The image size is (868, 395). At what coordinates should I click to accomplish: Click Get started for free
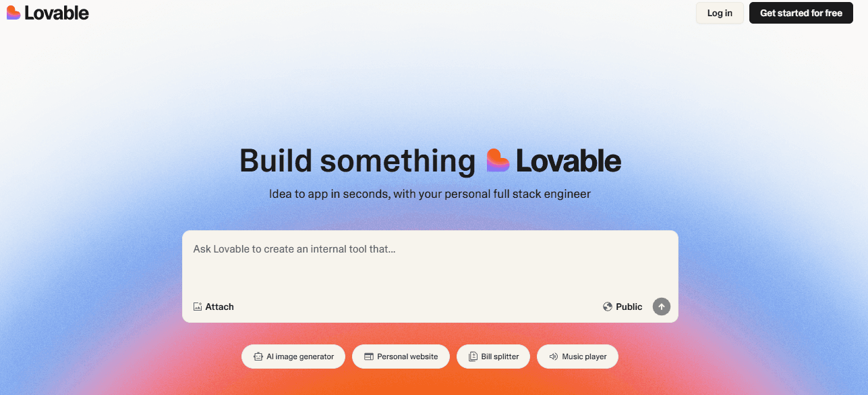tap(801, 13)
